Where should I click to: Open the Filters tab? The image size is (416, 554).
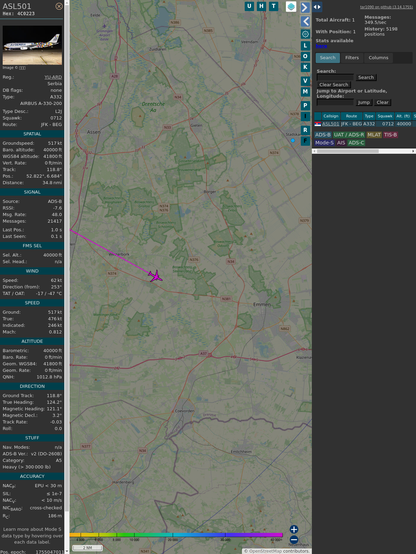(x=352, y=58)
